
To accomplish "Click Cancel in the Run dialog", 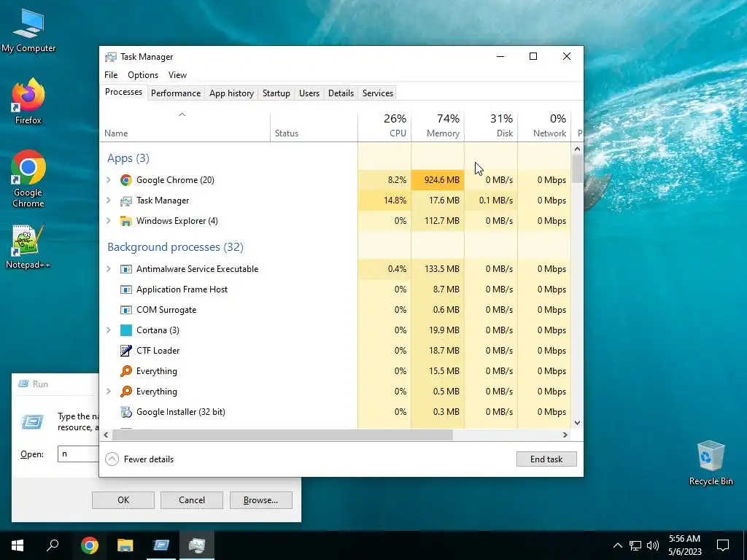I will pyautogui.click(x=192, y=500).
